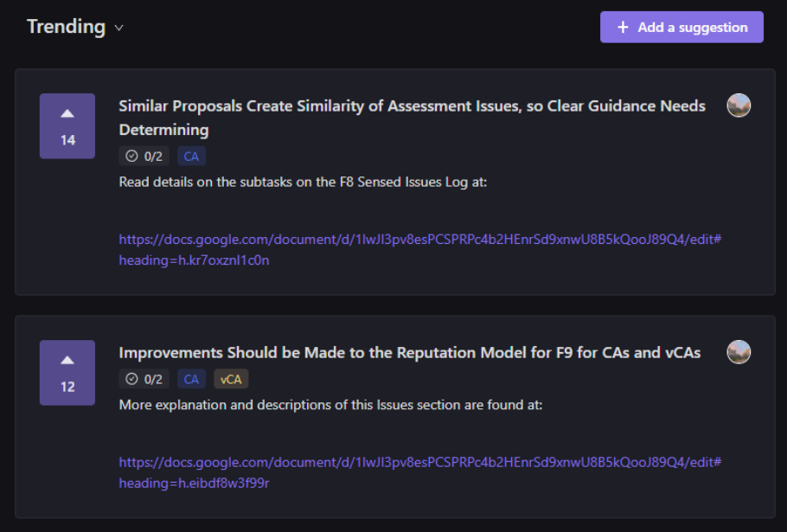
Task: Select the CA tag on Reputation Model card
Action: pos(191,379)
